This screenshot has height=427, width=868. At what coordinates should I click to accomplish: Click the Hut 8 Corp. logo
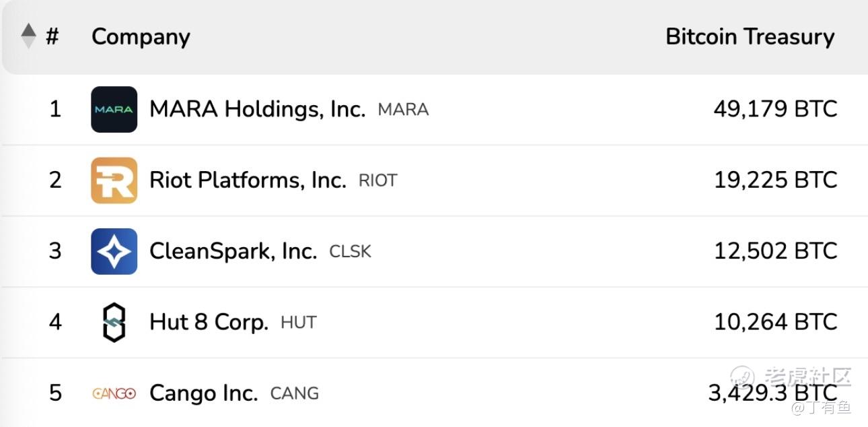coord(114,322)
